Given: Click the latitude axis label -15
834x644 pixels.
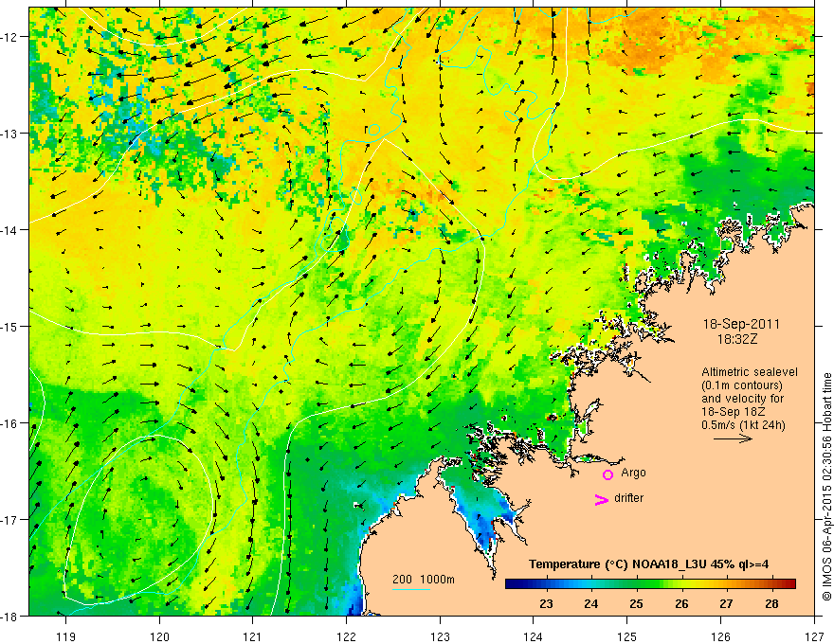Looking at the screenshot, I should (x=10, y=326).
